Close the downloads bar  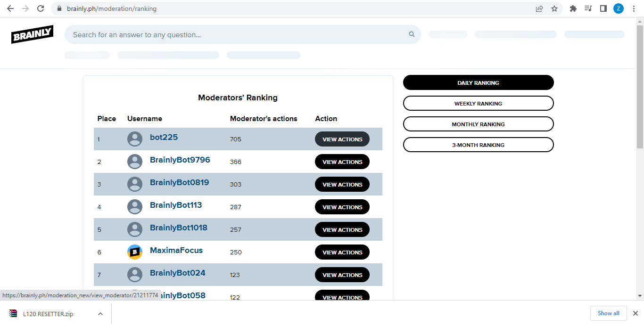click(635, 313)
